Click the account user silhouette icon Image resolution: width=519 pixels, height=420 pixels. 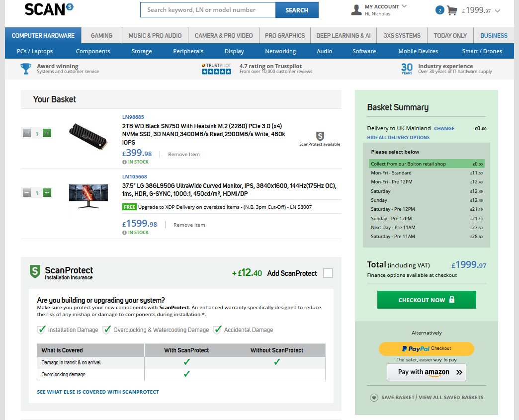coord(356,10)
